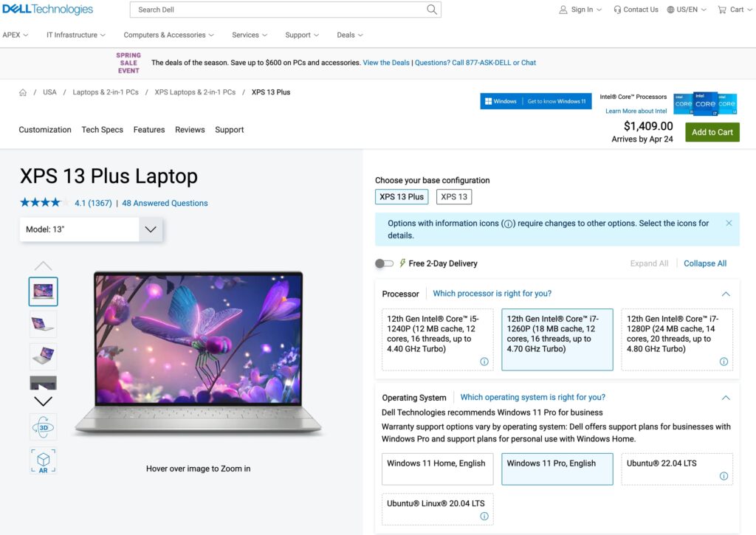Select the XPS 13 Plus configuration
756x535 pixels.
[402, 196]
